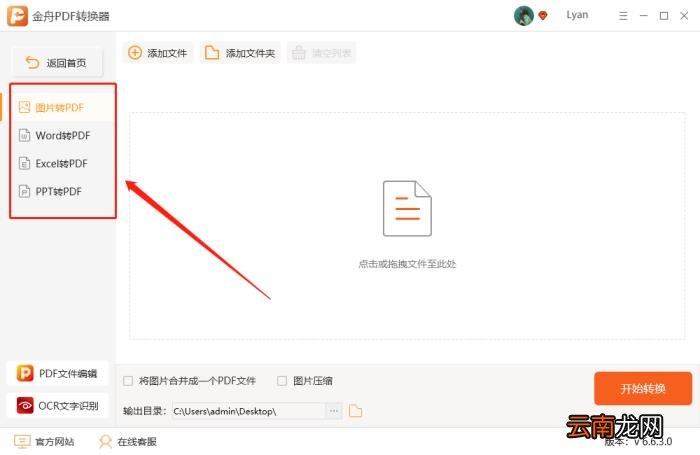Minimize the converter window

pyautogui.click(x=644, y=16)
